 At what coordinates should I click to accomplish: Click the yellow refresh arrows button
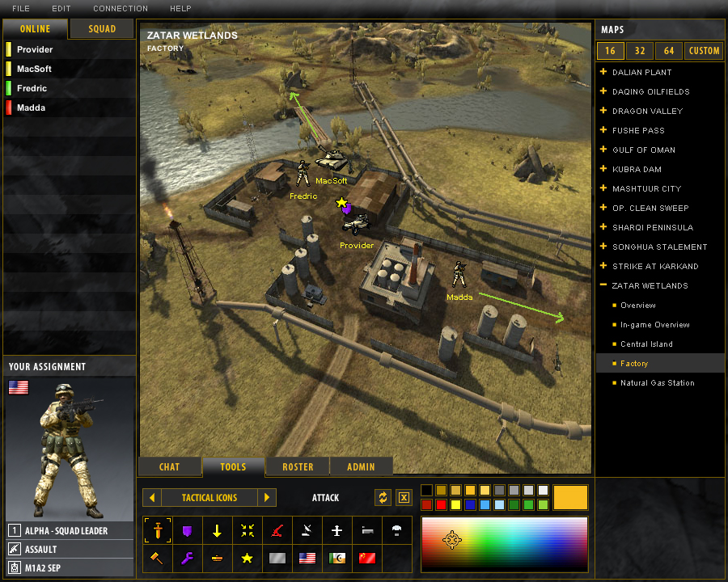382,497
